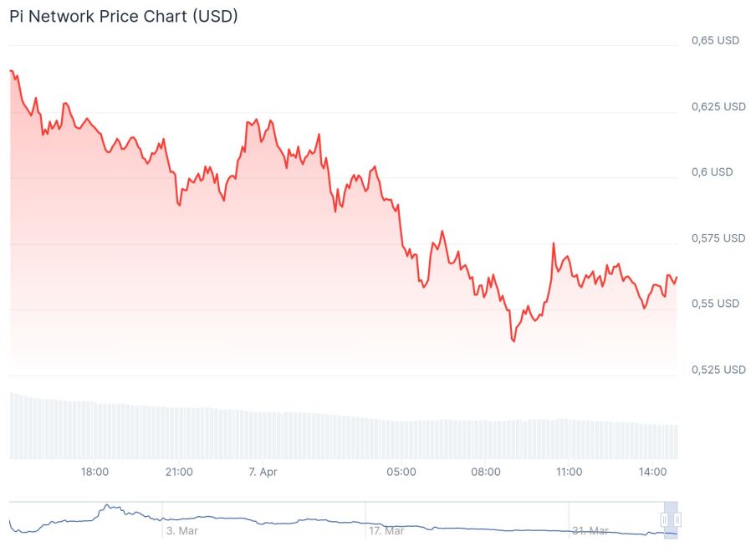The height and width of the screenshot is (552, 756).
Task: Click the Pi Network Price Chart title
Action: (124, 17)
